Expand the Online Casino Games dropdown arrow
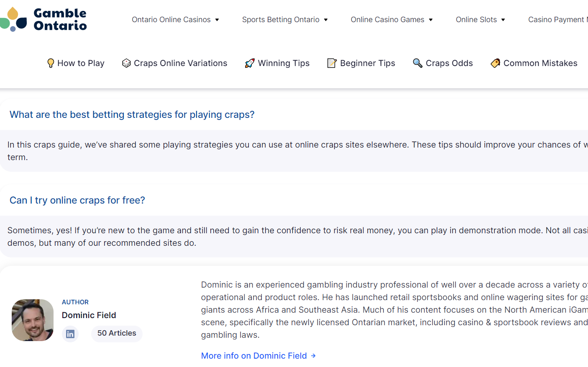 pyautogui.click(x=431, y=20)
